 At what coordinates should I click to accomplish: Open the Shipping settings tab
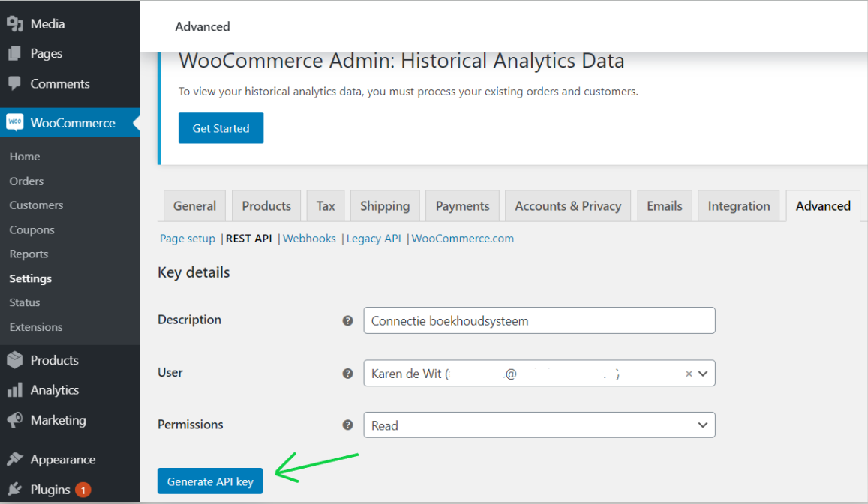pyautogui.click(x=385, y=205)
